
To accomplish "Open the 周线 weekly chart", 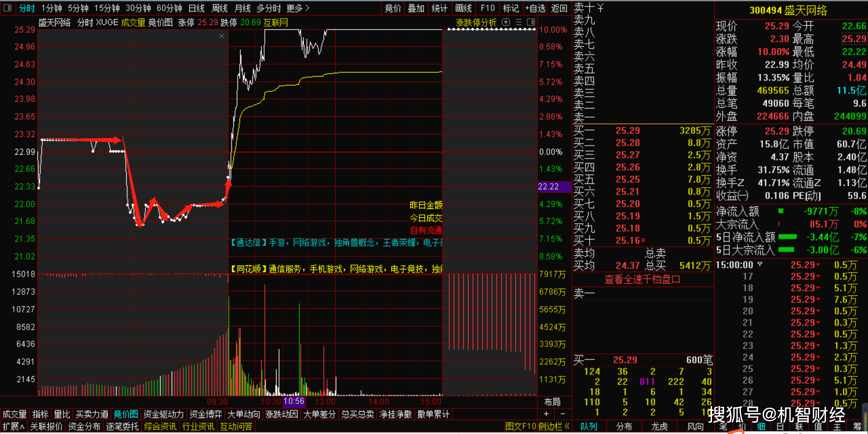I will click(220, 8).
